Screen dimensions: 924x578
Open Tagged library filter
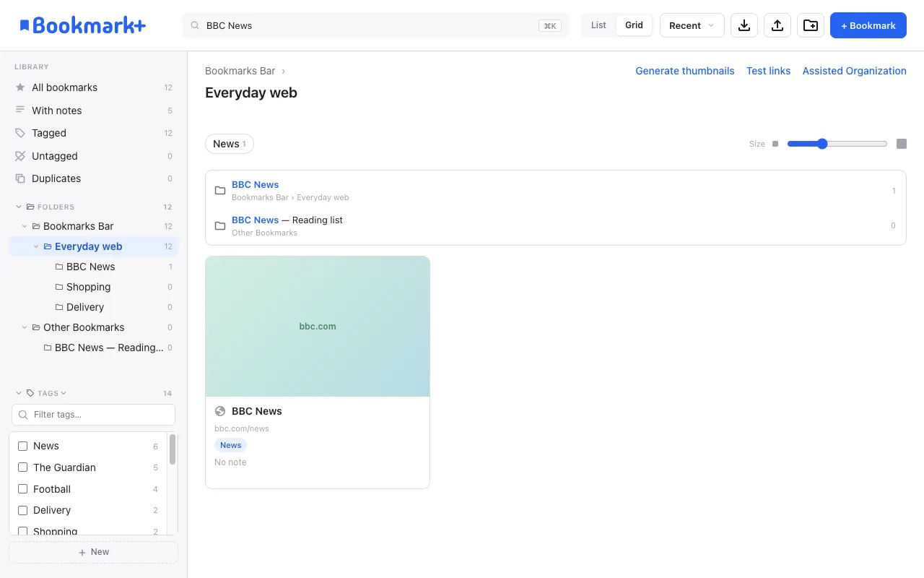[x=94, y=133]
